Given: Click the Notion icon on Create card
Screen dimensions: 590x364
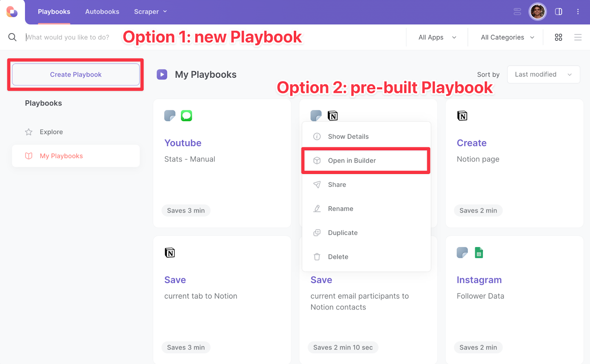Looking at the screenshot, I should [x=462, y=116].
